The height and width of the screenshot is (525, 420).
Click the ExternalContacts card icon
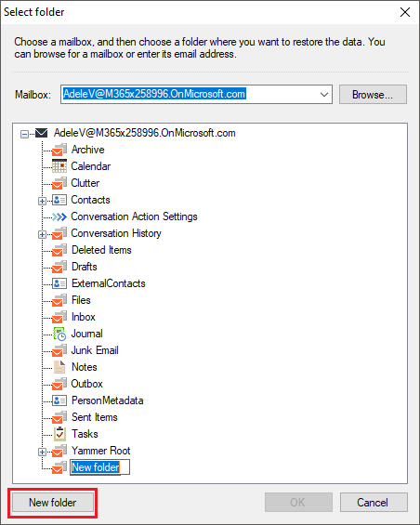click(x=59, y=283)
